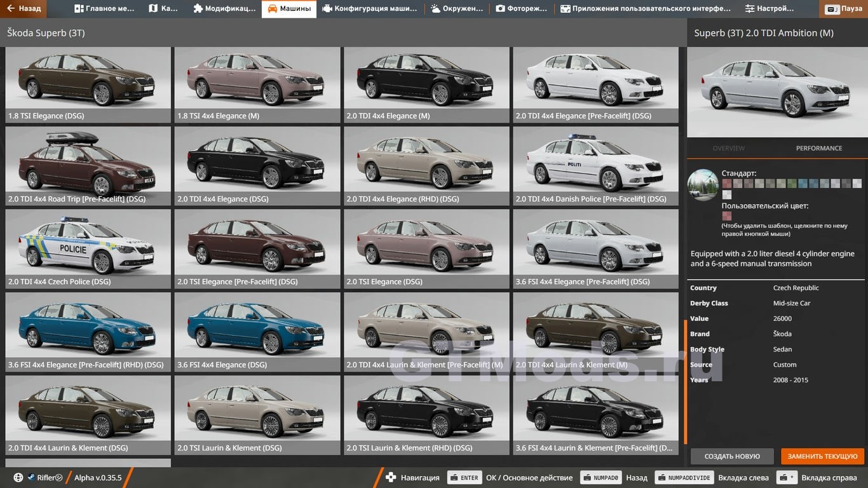
Task: Click Superb (3T) 2.0 TDI Ambition title
Action: (x=764, y=33)
